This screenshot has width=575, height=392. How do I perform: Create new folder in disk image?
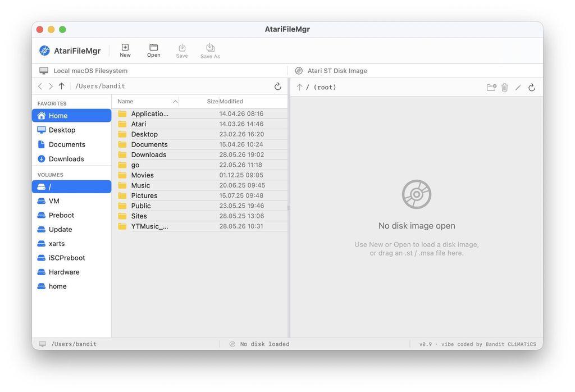491,87
